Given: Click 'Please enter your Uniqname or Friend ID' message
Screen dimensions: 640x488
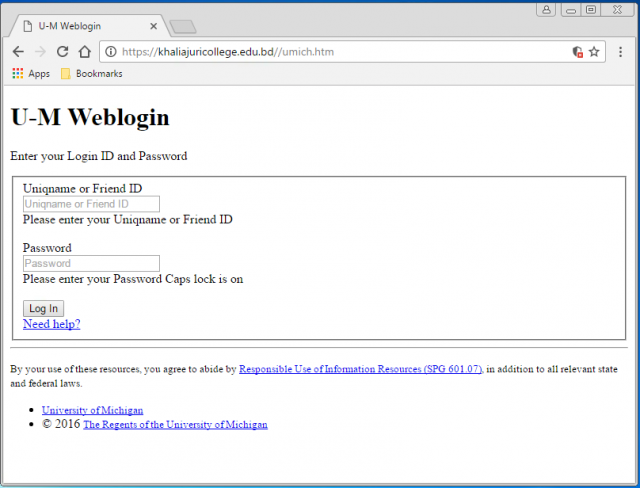Looking at the screenshot, I should 128,220.
